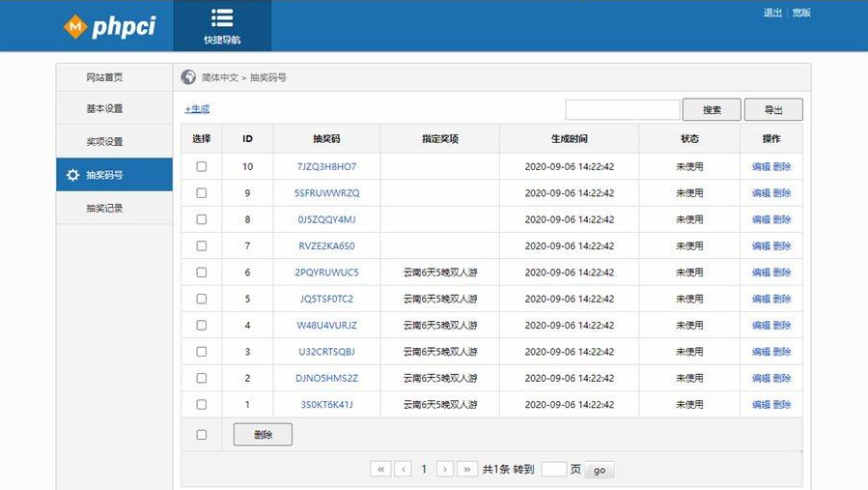Click the 生成时间 column header
The image size is (868, 490).
pos(569,138)
